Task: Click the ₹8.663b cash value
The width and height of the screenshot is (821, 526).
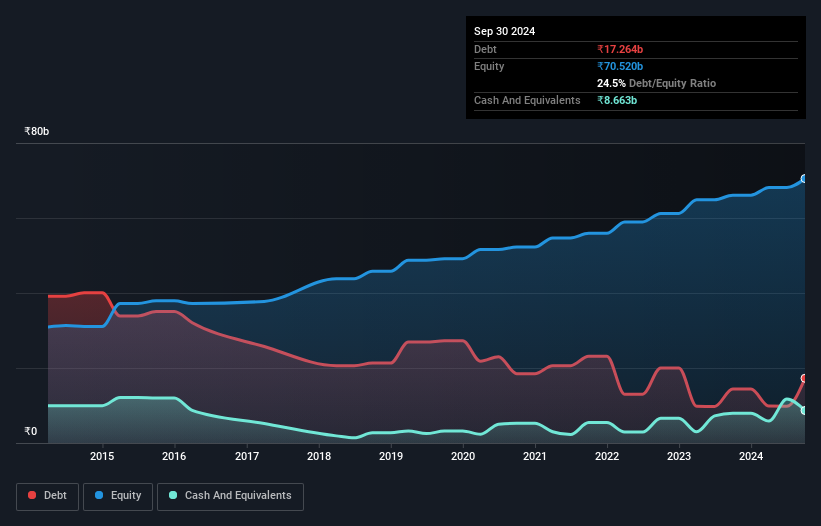Action: click(x=617, y=100)
